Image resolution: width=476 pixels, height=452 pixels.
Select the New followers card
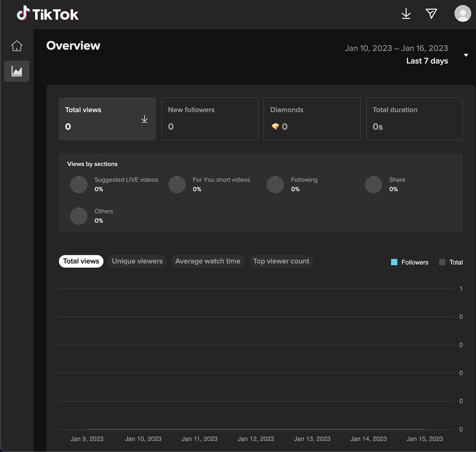210,119
